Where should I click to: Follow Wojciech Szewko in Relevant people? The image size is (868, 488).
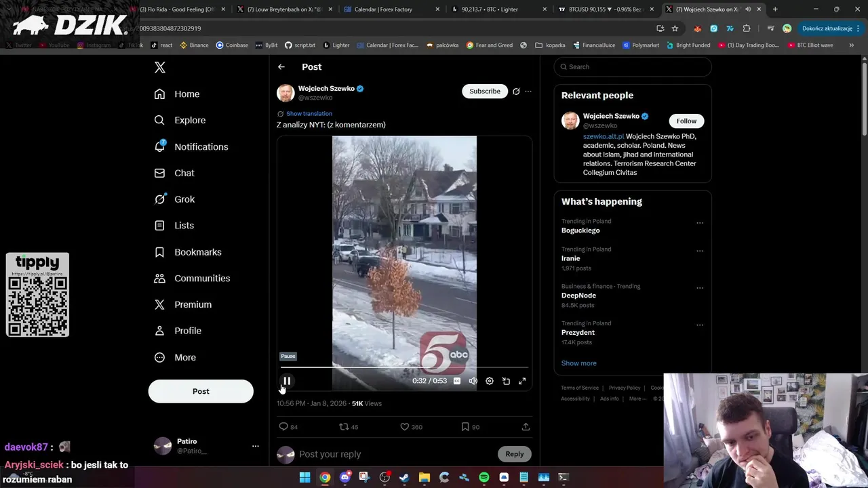point(686,121)
